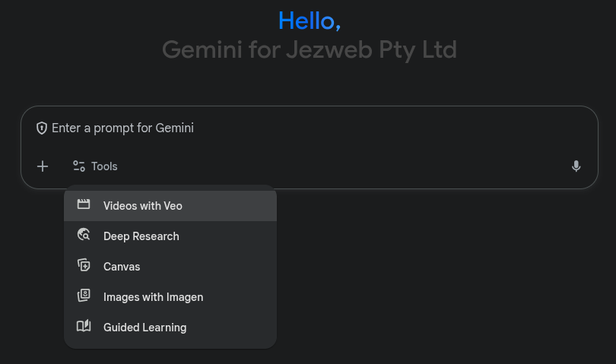The height and width of the screenshot is (364, 616).
Task: Click the plus icon to add files
Action: (x=43, y=166)
